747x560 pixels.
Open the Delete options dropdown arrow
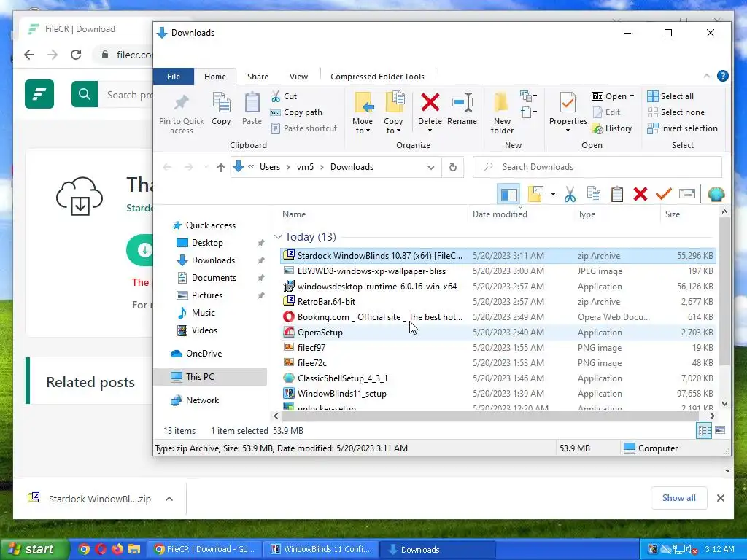click(430, 131)
